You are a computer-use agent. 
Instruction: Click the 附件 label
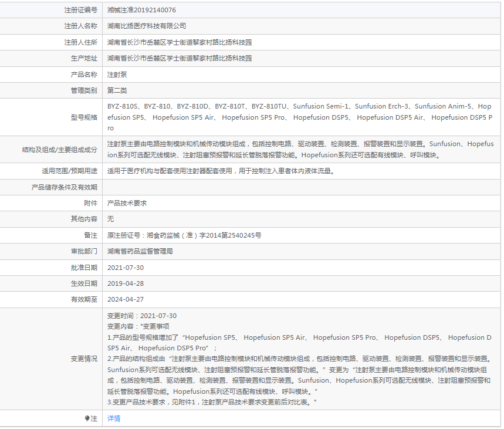90,203
